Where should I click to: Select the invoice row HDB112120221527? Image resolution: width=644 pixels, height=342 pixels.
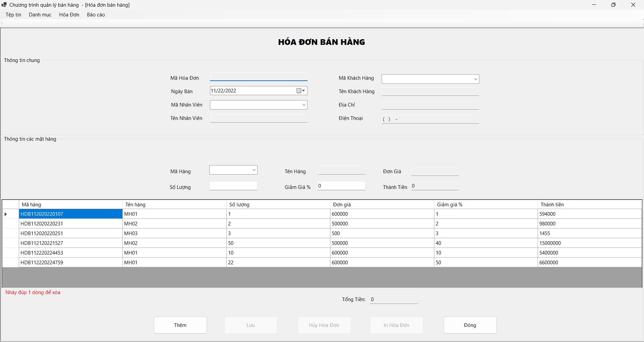70,243
